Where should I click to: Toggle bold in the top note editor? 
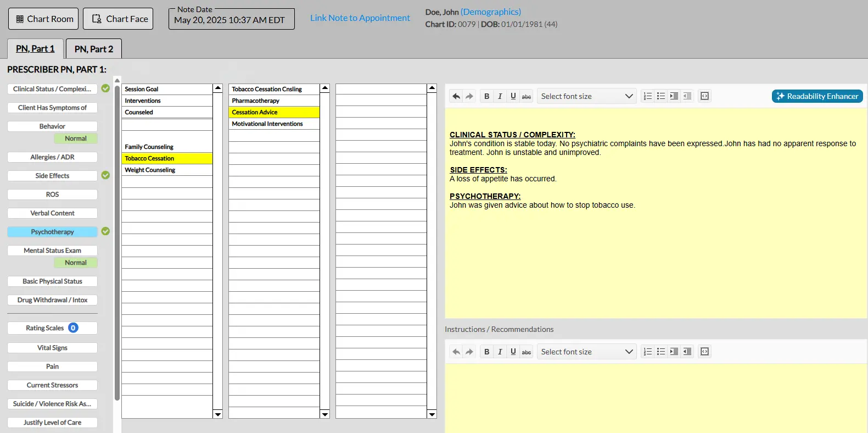(x=487, y=96)
